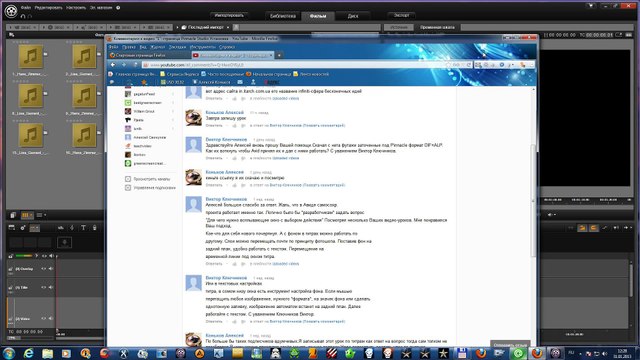This screenshot has width=640, height=360.
Task: Open the orange timeline view dropdown
Action: [27, 215]
